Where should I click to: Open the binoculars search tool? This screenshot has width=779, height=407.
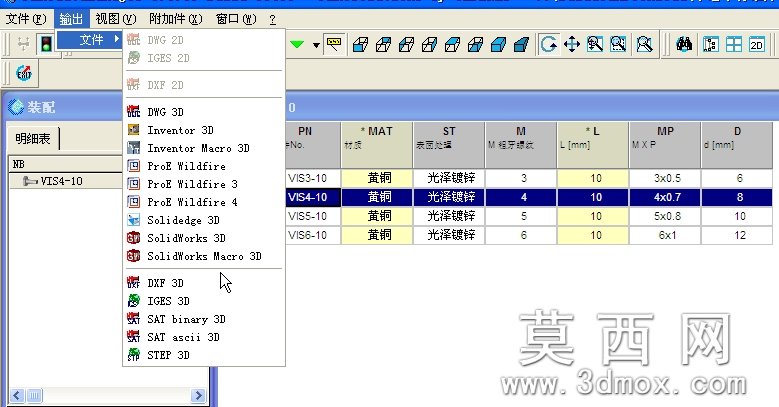tap(684, 44)
